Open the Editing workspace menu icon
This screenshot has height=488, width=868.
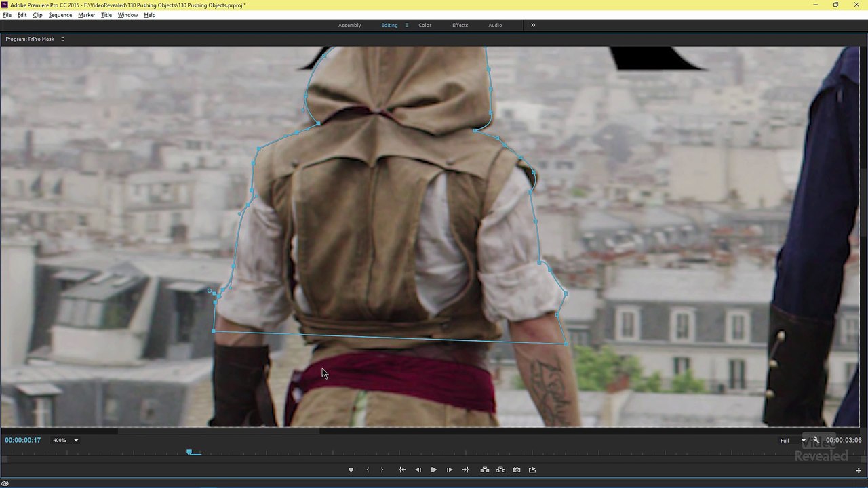(x=407, y=26)
